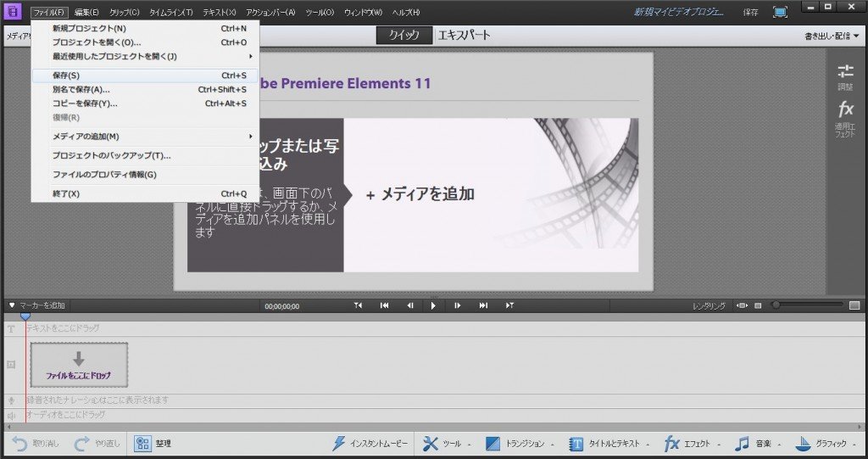Expand the ツール dropdown arrow
Viewport: 868px width, 459px height.
point(470,445)
